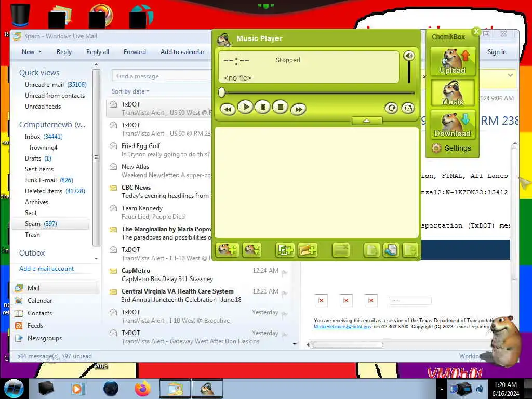Switch to the Feeds section
The image size is (532, 399).
pos(35,326)
